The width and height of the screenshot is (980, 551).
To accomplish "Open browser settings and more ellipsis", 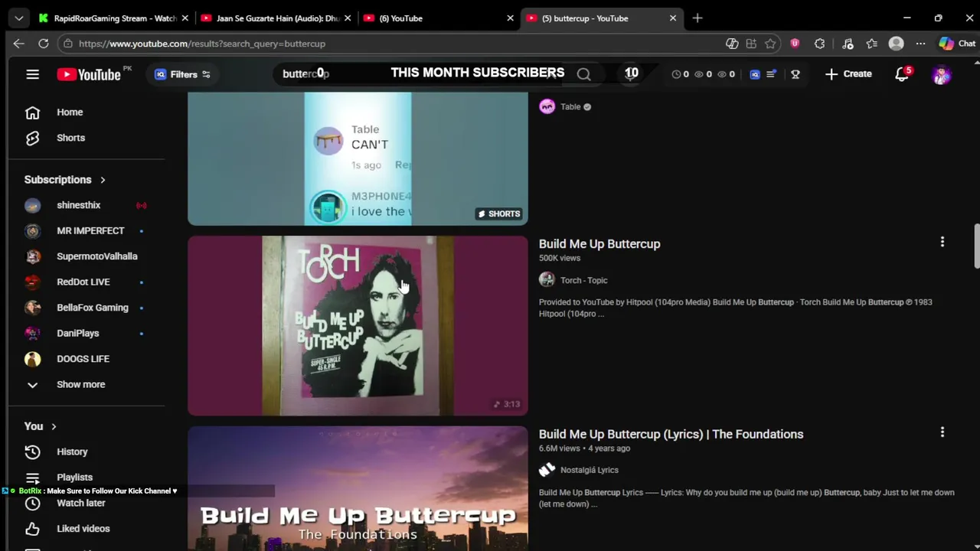I will click(920, 44).
